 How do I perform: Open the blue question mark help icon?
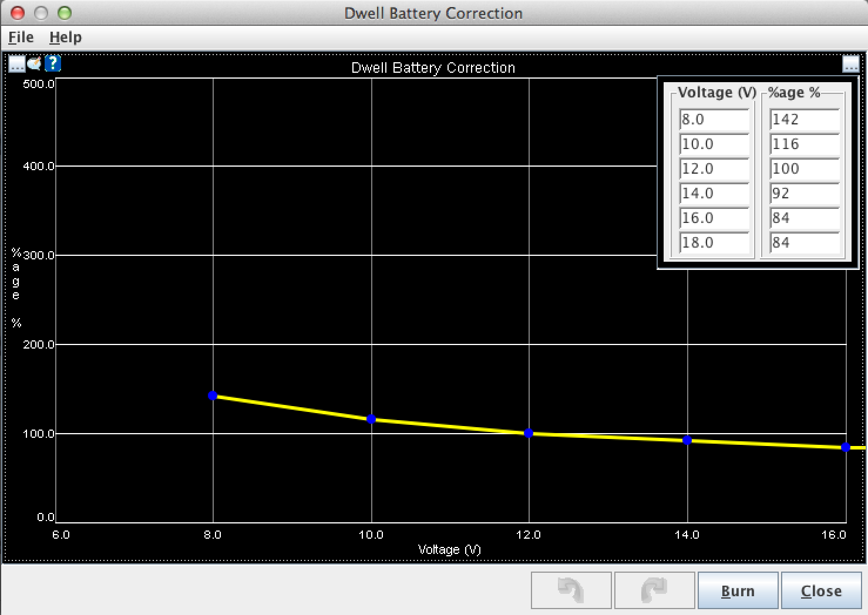click(53, 63)
